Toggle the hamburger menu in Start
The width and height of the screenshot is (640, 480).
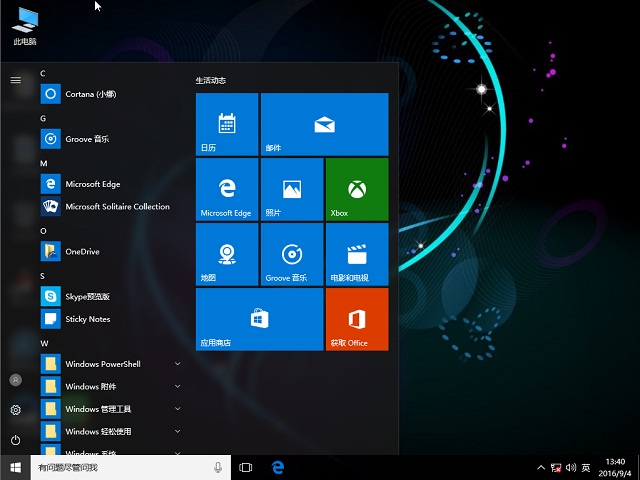tap(15, 79)
